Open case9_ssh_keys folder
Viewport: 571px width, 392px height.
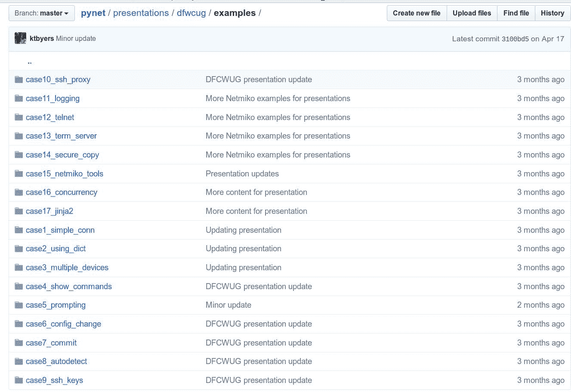tap(54, 380)
